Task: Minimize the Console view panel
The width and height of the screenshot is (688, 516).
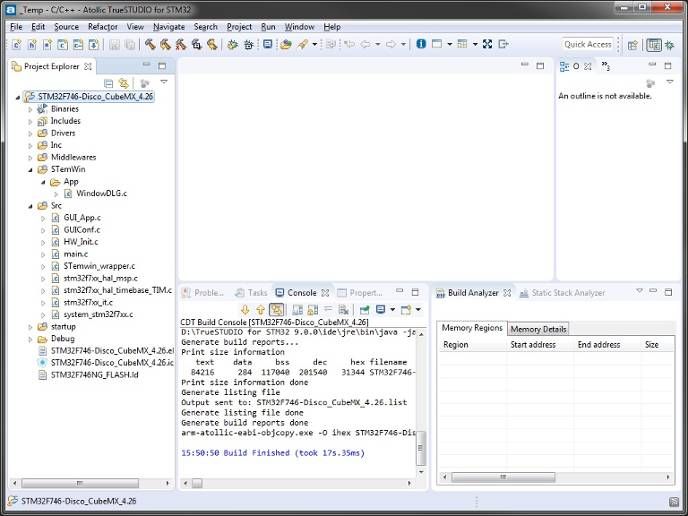Action: tap(399, 291)
